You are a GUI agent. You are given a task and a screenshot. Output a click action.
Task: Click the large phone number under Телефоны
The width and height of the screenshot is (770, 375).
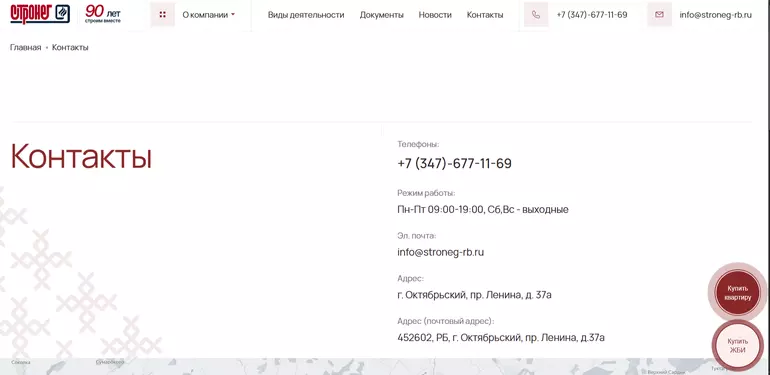(454, 163)
